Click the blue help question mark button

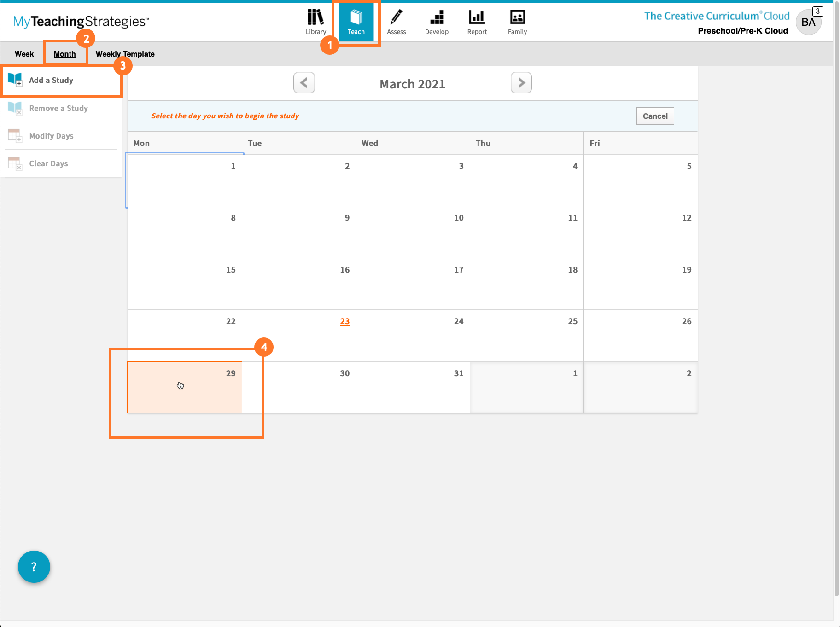(34, 567)
